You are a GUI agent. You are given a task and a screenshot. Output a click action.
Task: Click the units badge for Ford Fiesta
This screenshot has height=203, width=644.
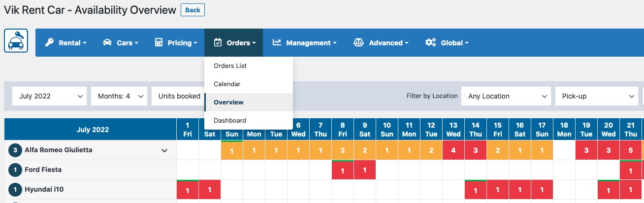coord(15,170)
